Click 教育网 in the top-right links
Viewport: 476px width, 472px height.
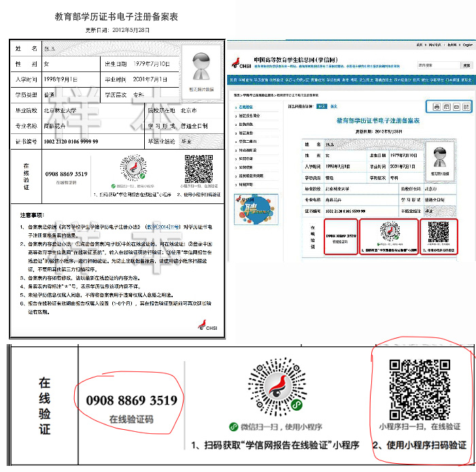(452, 45)
